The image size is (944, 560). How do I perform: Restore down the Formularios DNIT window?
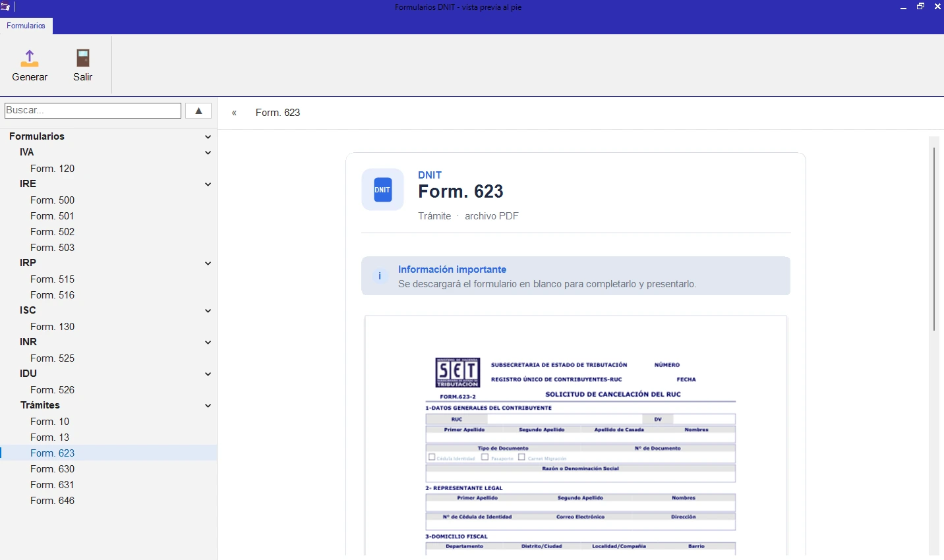click(x=921, y=7)
